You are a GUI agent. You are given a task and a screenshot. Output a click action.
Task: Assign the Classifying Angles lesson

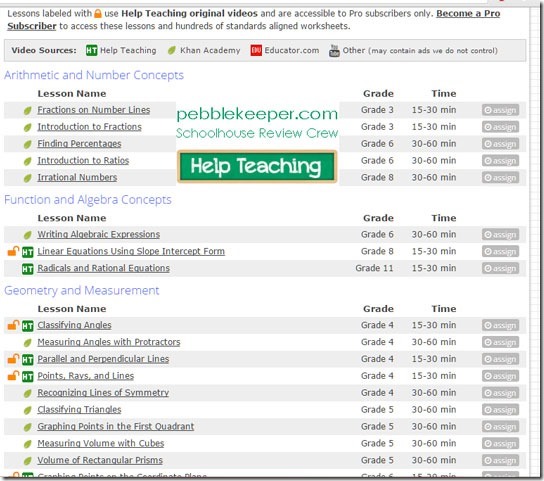(x=500, y=326)
